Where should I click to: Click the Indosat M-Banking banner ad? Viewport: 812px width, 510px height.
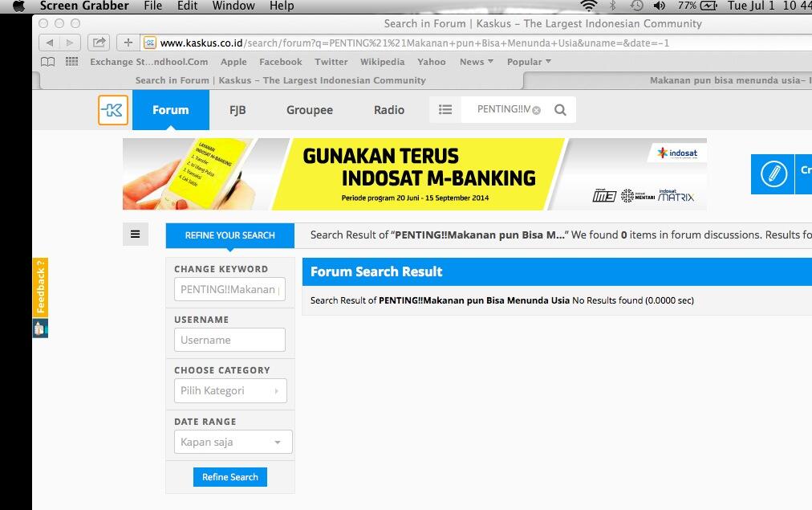tap(415, 174)
